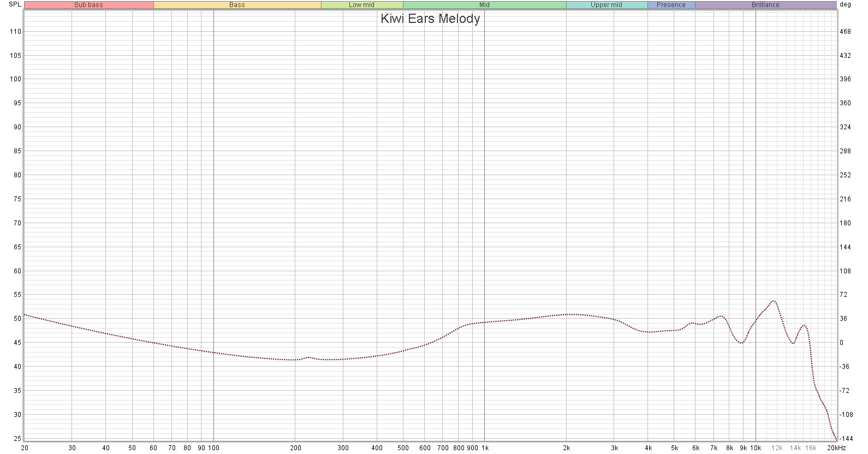
Task: Select the 200 frequency axis label
Action: point(295,448)
